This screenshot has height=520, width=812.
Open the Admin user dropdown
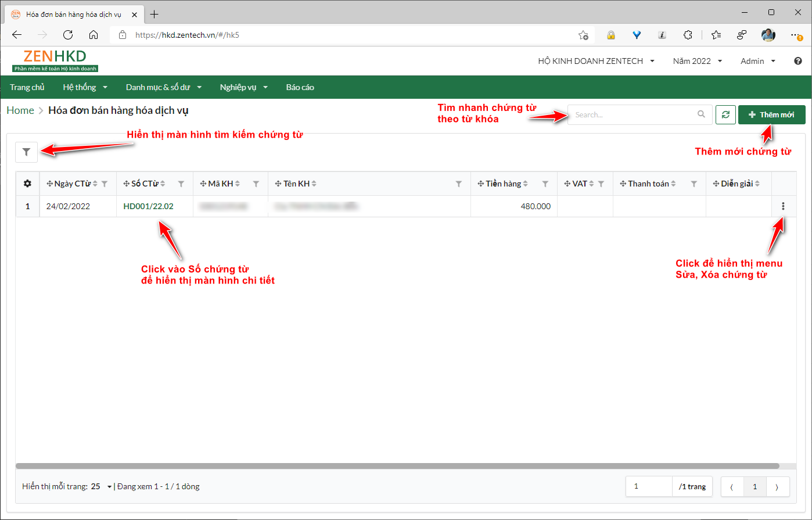click(x=758, y=61)
